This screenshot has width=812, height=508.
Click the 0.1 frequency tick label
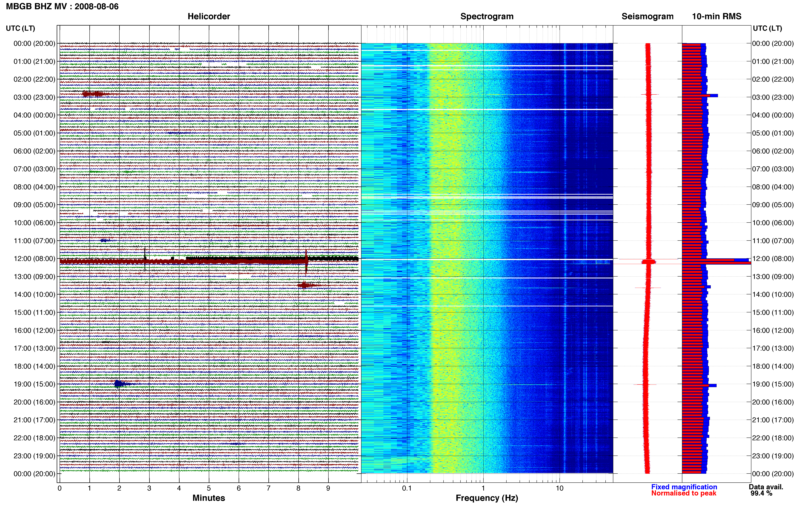407,488
